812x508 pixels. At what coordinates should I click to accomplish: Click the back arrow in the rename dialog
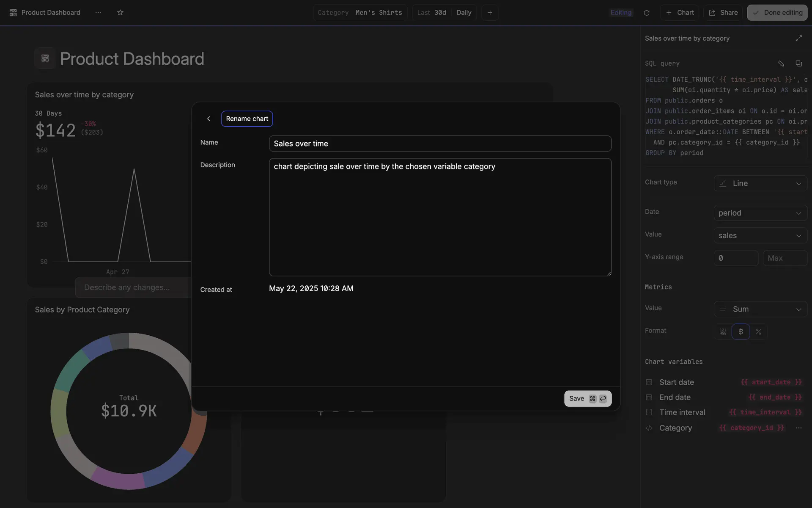tap(208, 119)
